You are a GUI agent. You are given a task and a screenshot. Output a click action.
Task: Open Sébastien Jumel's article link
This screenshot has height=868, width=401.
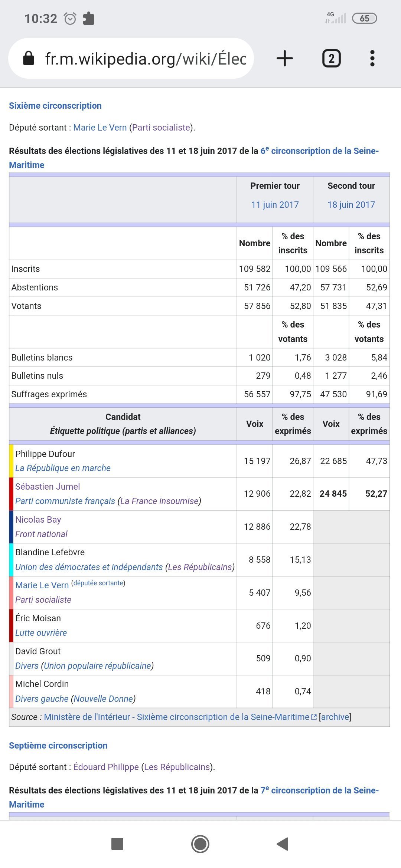click(48, 487)
